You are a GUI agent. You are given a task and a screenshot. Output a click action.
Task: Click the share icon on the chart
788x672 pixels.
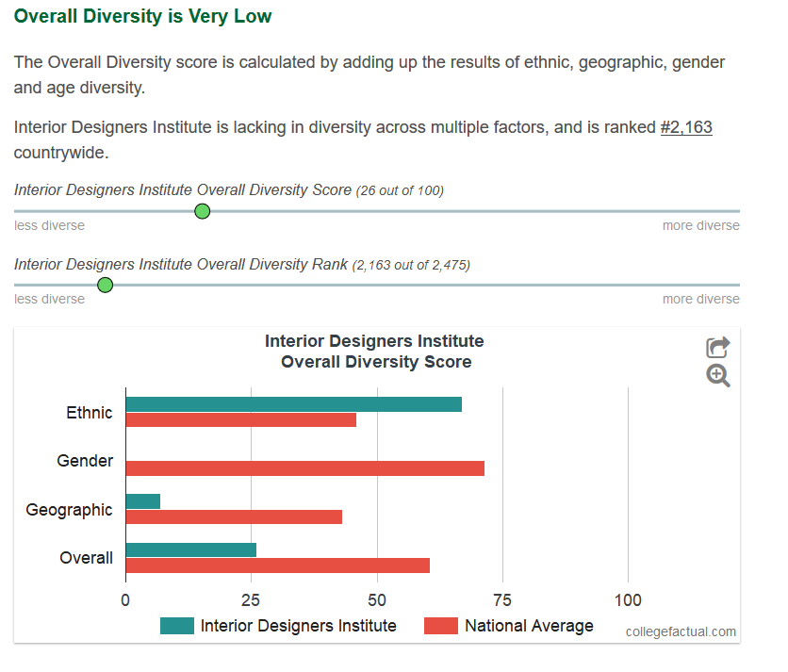coord(717,347)
